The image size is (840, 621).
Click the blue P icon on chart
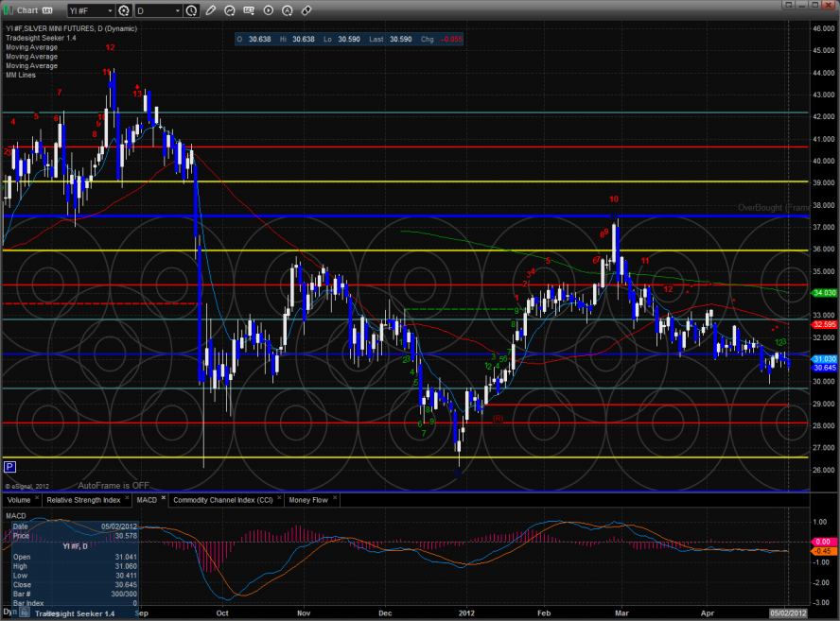pos(9,467)
